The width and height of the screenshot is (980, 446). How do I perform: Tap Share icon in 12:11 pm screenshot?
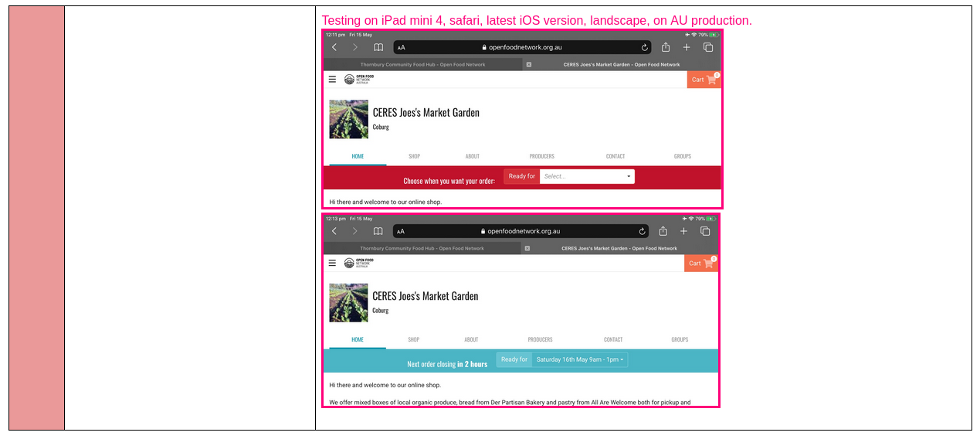pos(666,46)
